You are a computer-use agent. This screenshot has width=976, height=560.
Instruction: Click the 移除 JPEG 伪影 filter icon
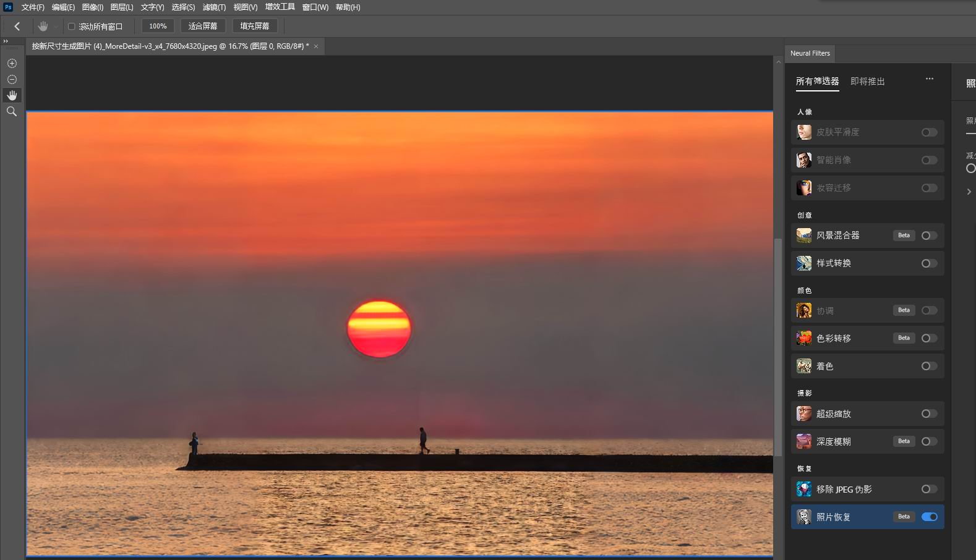803,490
